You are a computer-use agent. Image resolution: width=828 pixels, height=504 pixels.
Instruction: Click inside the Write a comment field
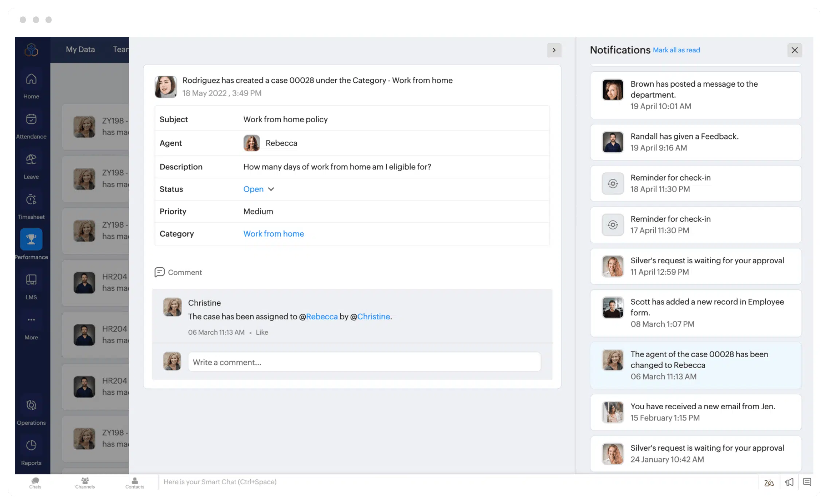[x=364, y=362]
